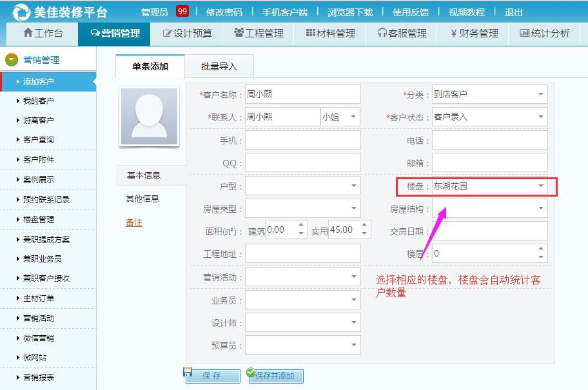The width and height of the screenshot is (588, 390).
Task: Switch to the 批量导入 tab
Action: [x=219, y=66]
